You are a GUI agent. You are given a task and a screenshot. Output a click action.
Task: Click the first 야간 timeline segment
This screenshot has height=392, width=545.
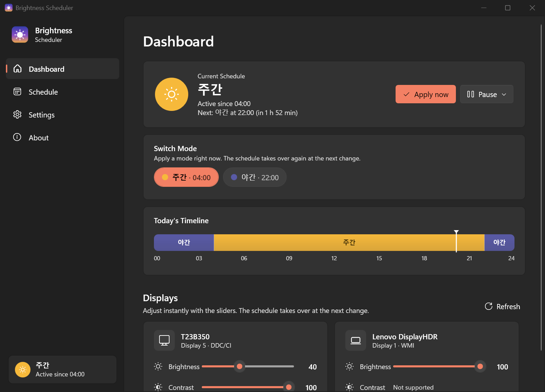coord(184,243)
